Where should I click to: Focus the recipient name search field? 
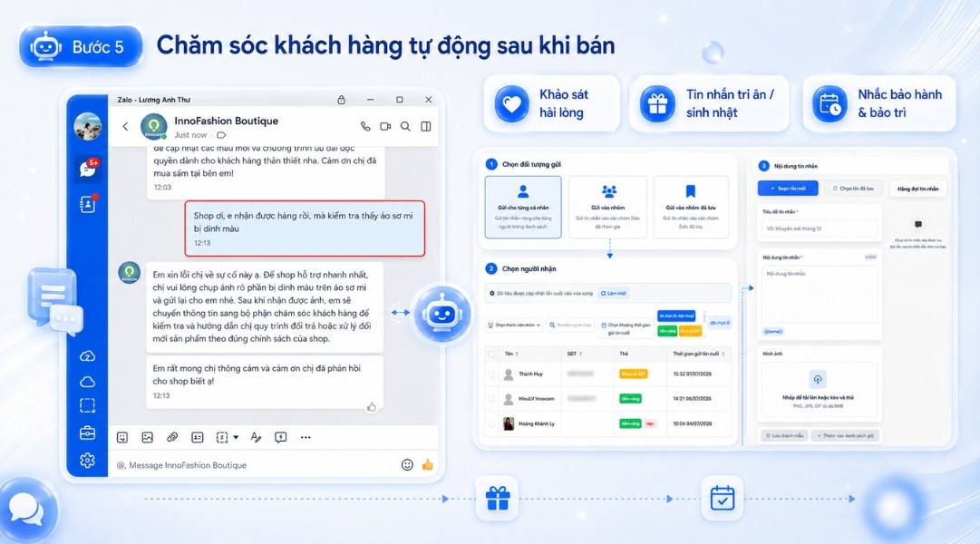(570, 325)
